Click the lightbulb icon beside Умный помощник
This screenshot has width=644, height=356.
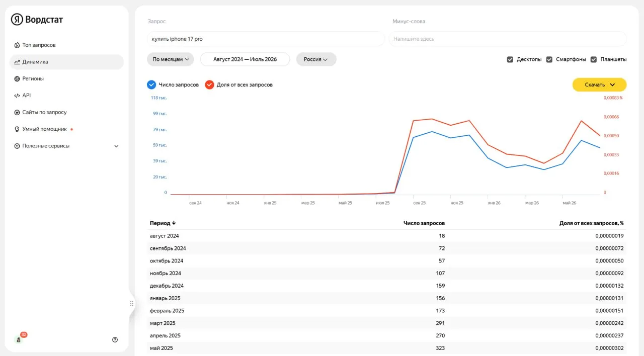point(17,129)
